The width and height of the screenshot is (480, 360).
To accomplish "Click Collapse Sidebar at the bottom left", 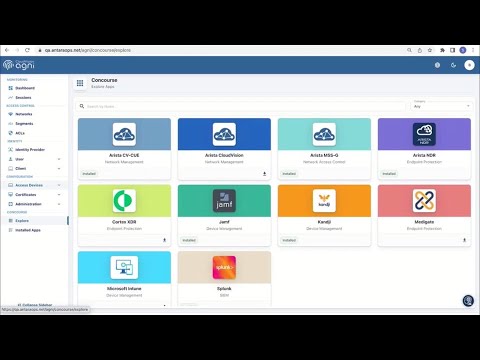I will (x=35, y=305).
